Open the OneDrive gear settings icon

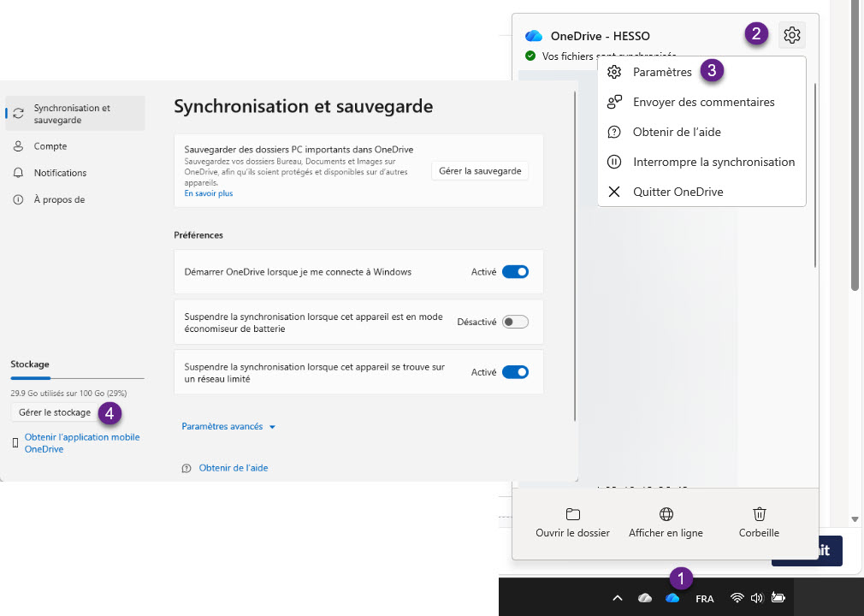[792, 35]
